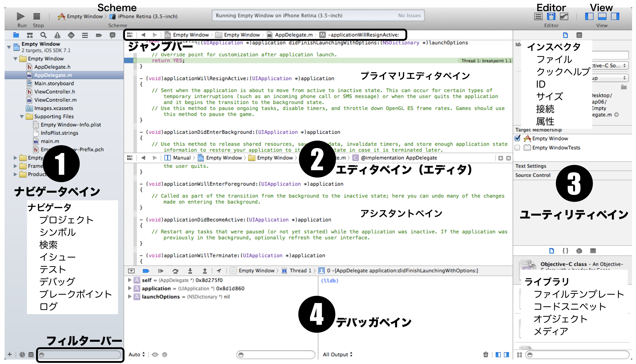Open the issue navigator warning icon
The image size is (636, 364).
click(57, 35)
